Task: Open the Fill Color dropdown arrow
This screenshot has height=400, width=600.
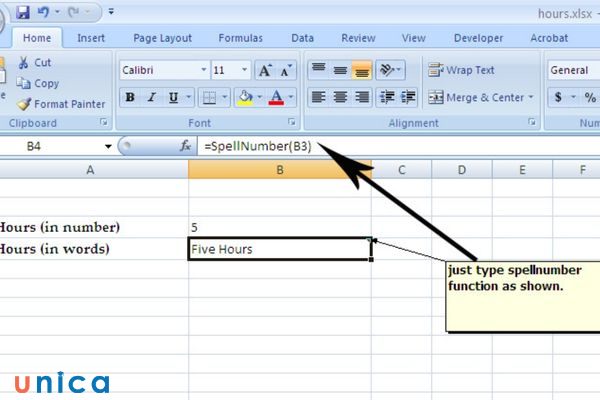Action: click(x=260, y=97)
